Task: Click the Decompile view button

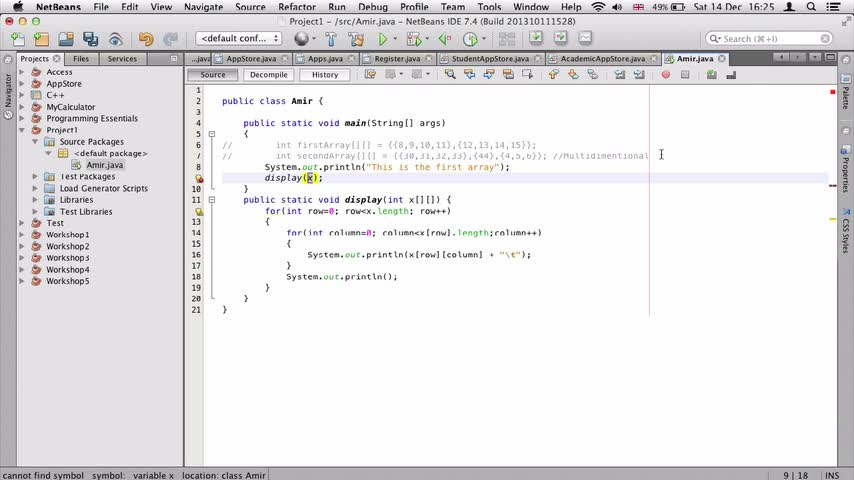Action: tap(269, 75)
